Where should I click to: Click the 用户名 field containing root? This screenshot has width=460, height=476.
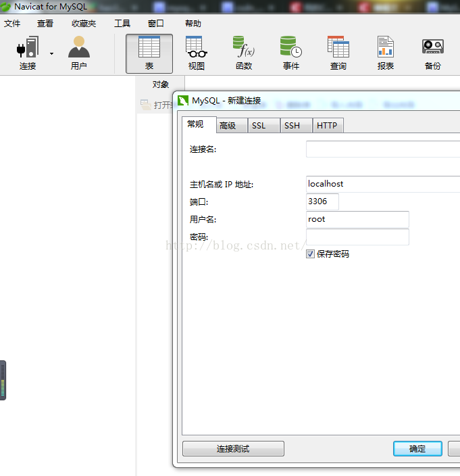coord(357,219)
